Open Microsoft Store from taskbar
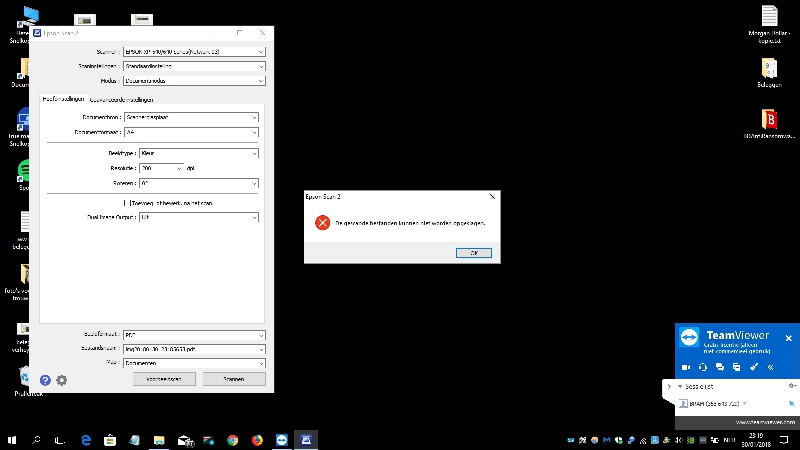 click(110, 440)
